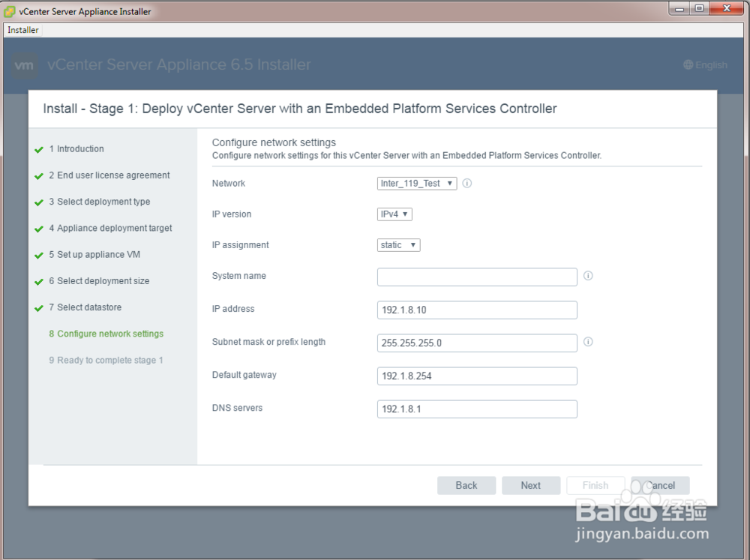Click the Default gateway field with 192.1.8.254
This screenshot has width=750, height=560.
(477, 376)
